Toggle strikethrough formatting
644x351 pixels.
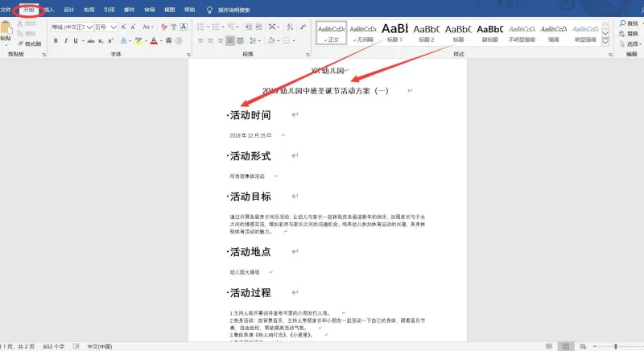pyautogui.click(x=91, y=40)
